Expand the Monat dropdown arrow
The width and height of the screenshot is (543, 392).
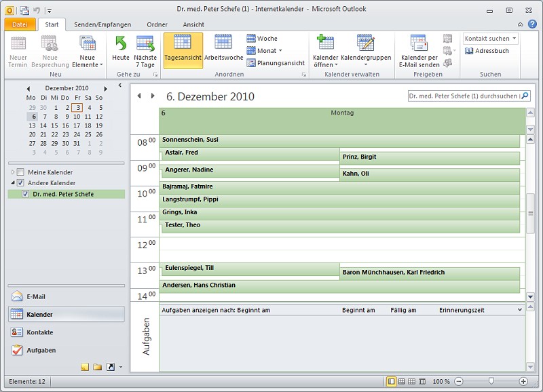click(x=280, y=51)
